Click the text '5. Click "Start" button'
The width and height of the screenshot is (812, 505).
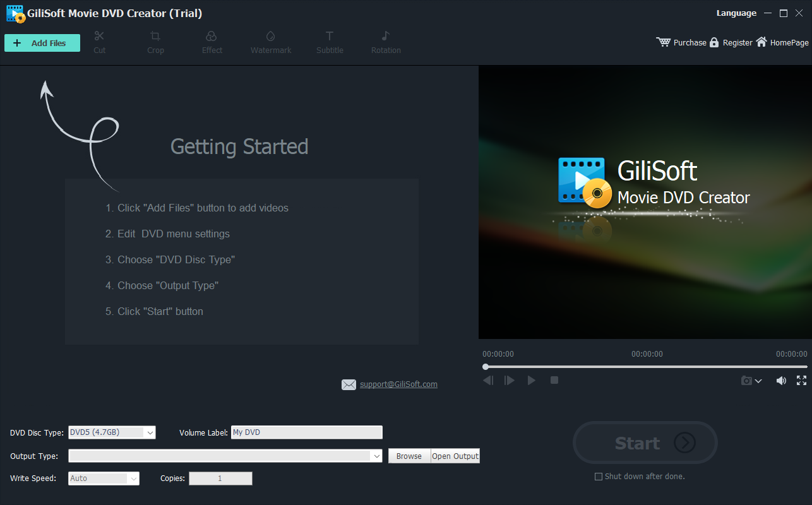[x=154, y=311]
